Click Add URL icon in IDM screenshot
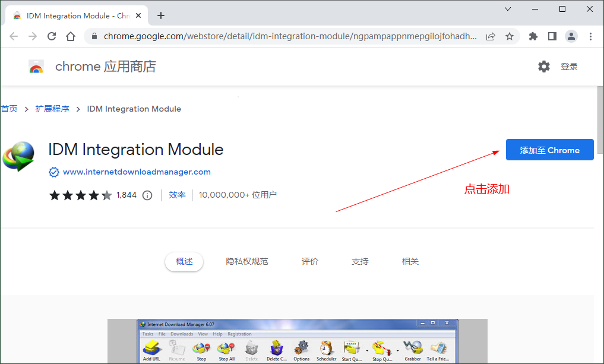Viewport: 604px width, 364px height. pos(152,350)
